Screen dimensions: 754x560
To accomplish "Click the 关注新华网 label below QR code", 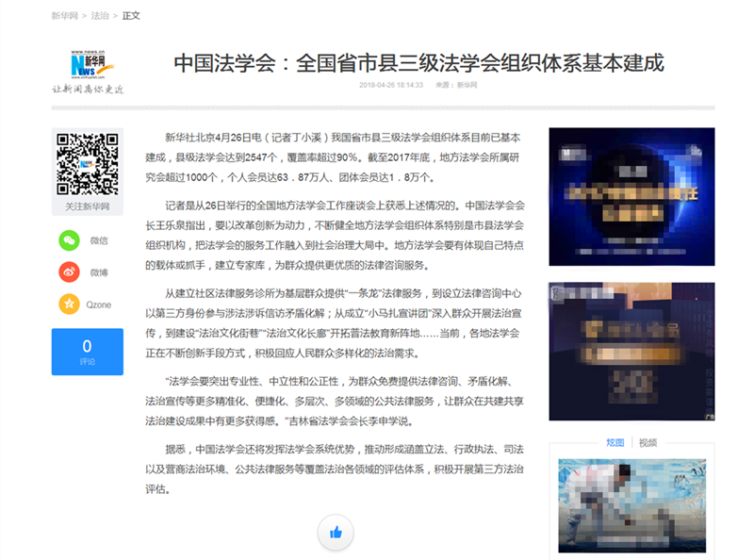I will pos(87,206).
